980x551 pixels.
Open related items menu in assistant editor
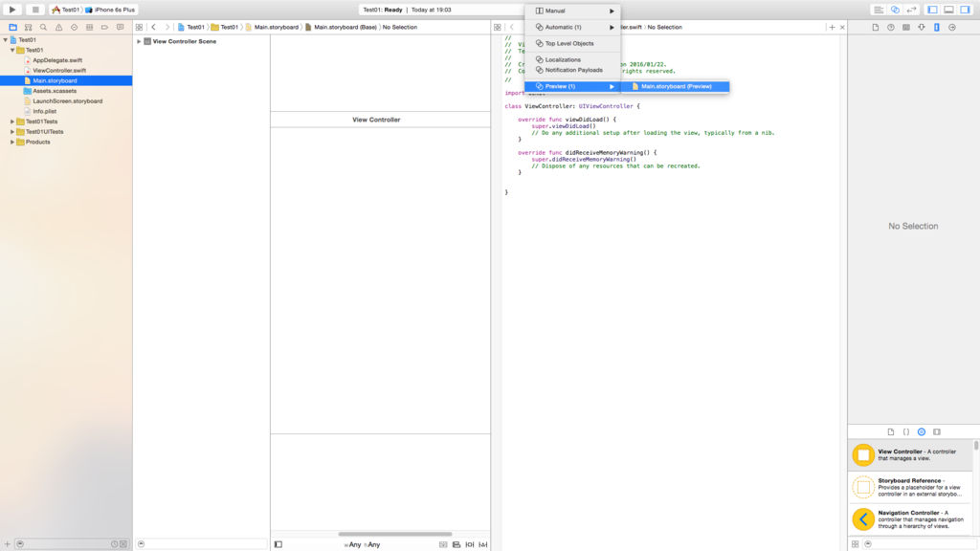click(x=497, y=28)
